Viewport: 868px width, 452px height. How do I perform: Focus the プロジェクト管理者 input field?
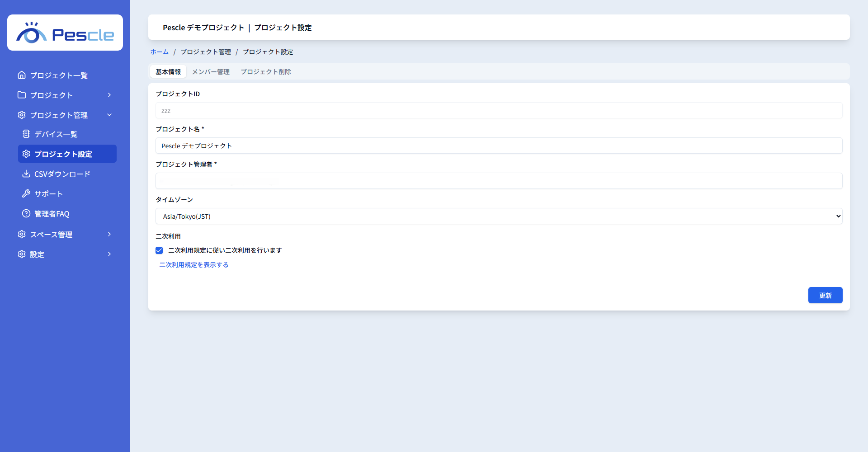tap(499, 181)
